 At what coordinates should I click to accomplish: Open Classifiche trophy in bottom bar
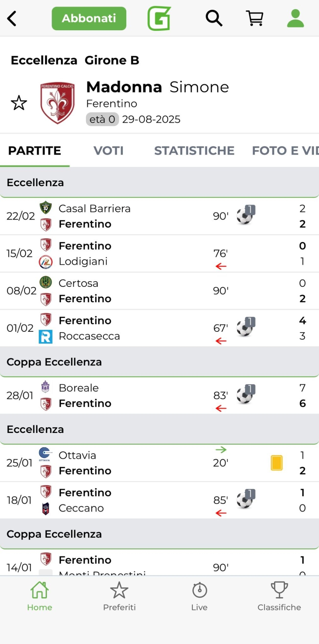click(279, 596)
